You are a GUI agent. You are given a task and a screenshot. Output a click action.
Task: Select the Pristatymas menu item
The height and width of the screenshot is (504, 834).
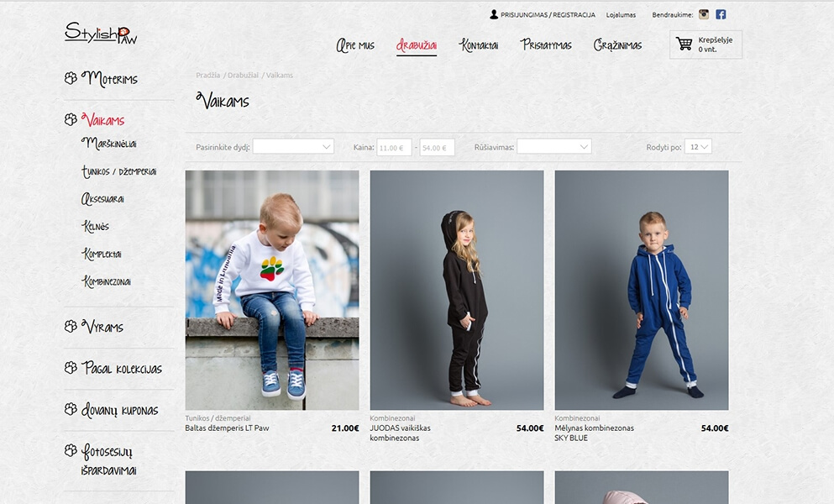click(x=546, y=45)
